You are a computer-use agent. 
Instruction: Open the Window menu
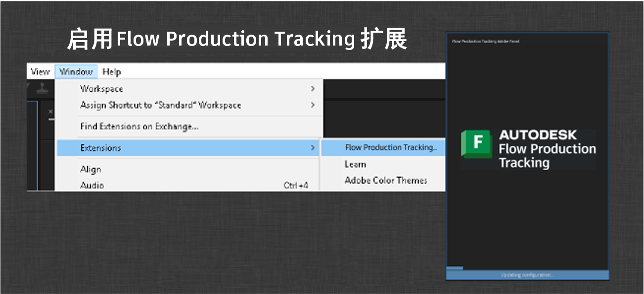[x=76, y=72]
